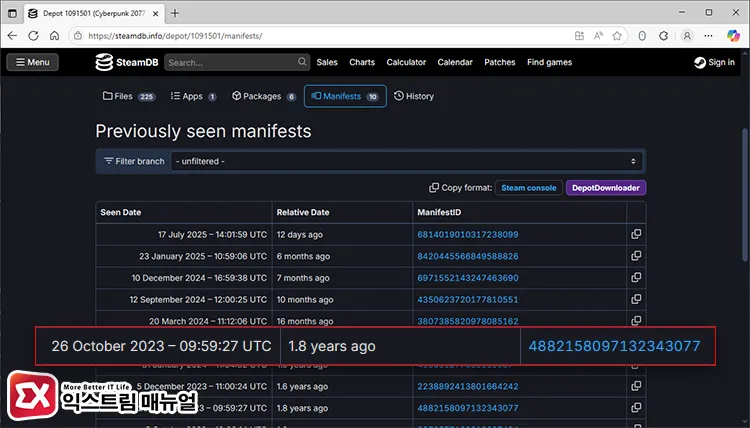Copy manifest from 12 September 2024 row

(x=636, y=299)
